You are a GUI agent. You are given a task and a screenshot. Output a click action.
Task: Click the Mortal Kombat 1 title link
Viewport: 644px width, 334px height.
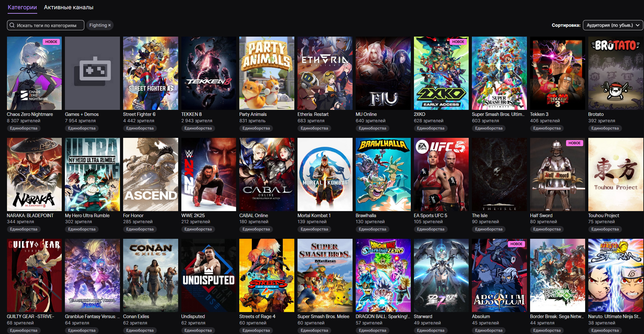pyautogui.click(x=314, y=216)
